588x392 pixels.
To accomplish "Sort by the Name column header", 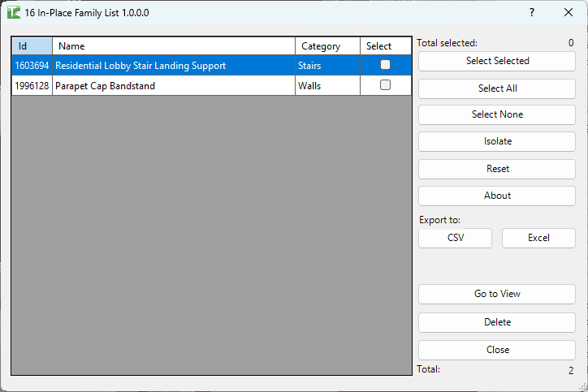I will pos(174,46).
